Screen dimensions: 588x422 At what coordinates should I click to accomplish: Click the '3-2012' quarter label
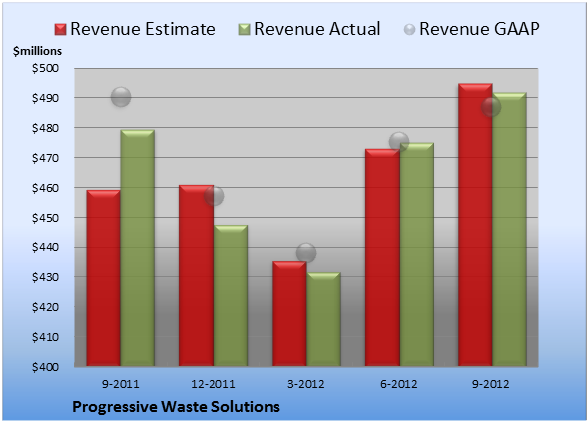point(306,384)
